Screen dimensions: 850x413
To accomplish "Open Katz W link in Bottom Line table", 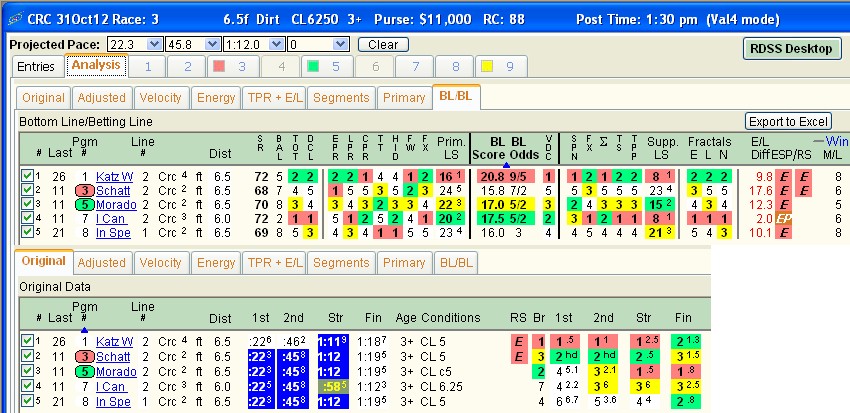I will point(114,176).
